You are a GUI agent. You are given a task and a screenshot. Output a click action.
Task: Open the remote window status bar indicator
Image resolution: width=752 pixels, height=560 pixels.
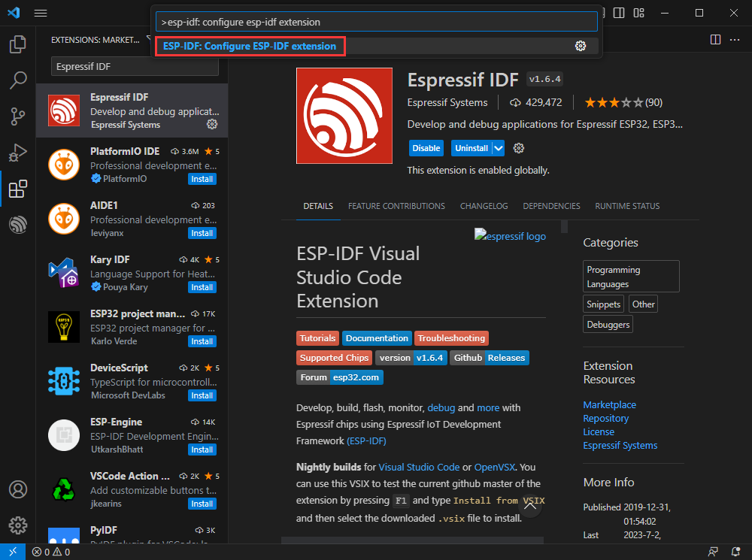click(x=13, y=552)
